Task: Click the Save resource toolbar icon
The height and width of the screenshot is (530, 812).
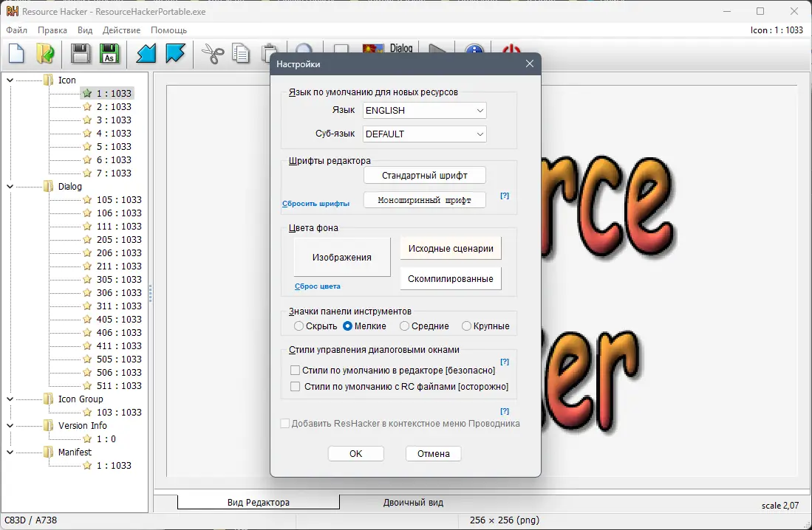Action: tap(80, 53)
